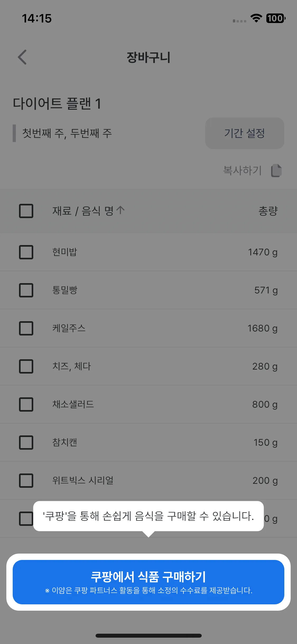Sort by 재료 / 음식 명 column header
Image resolution: width=297 pixels, height=644 pixels.
click(83, 211)
